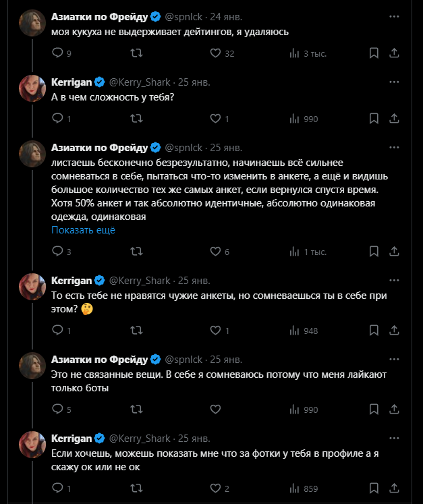Open the Азиатки по Фрейду name on top tweet
423x504 pixels.
99,16
